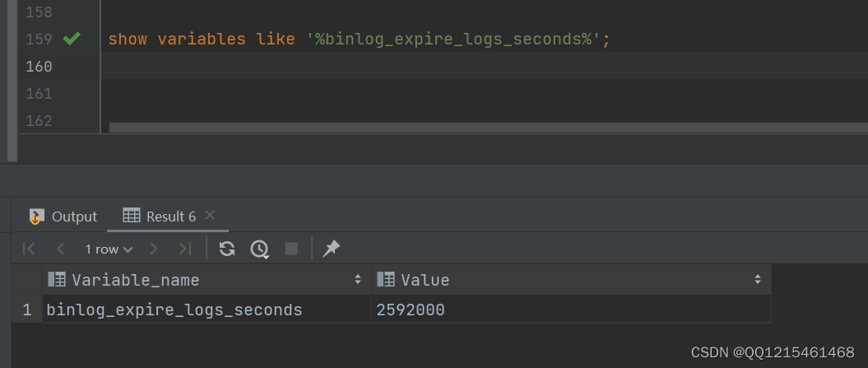Pin the Result 6 tab
868x368 pixels.
tap(331, 249)
